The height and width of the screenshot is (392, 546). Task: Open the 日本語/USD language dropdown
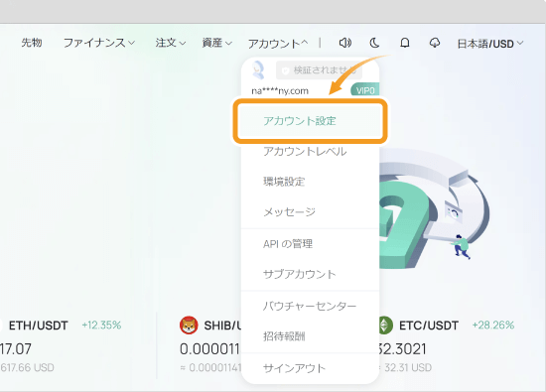(x=490, y=44)
